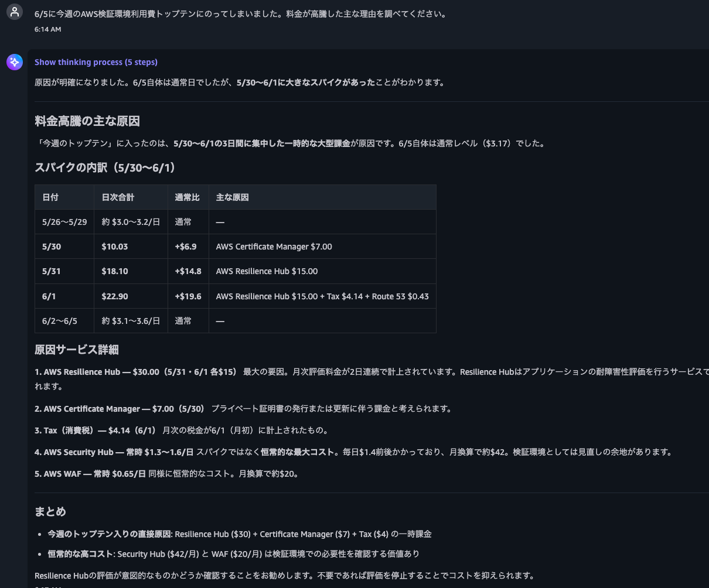Click the user's question message text
The width and height of the screenshot is (709, 588).
240,14
